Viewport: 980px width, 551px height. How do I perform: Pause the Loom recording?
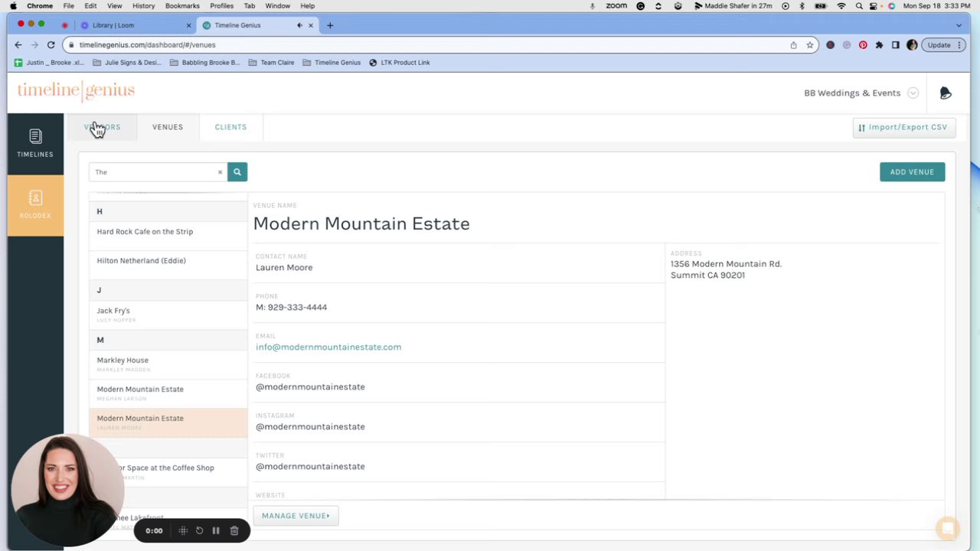[216, 530]
